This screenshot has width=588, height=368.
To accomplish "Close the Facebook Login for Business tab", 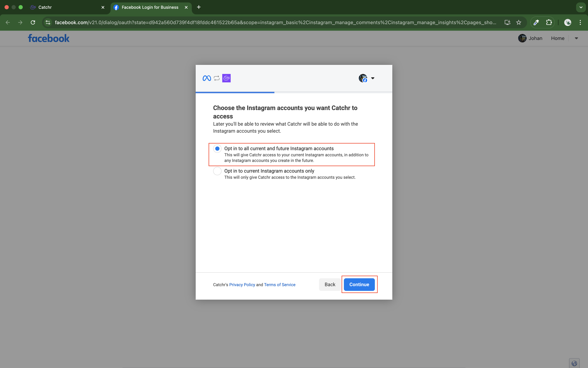I will pos(186,7).
